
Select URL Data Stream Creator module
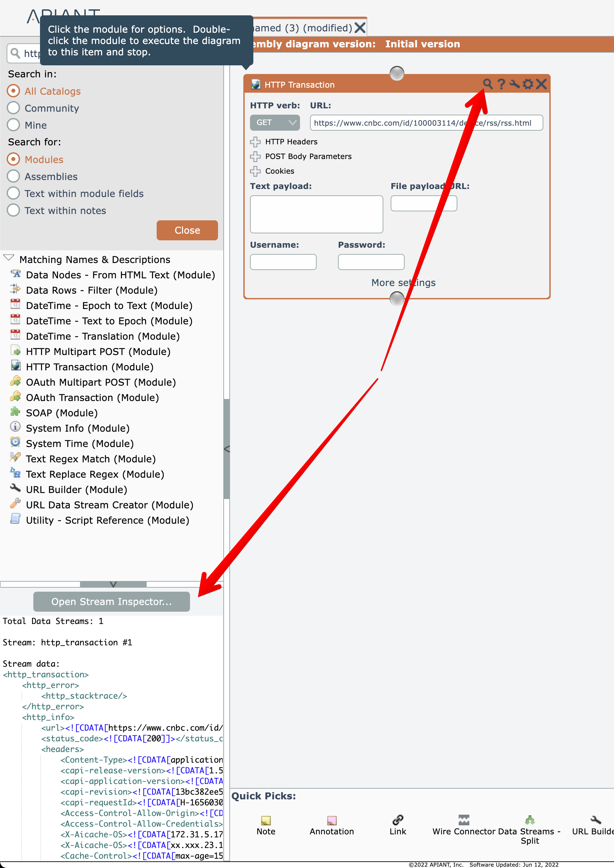point(109,505)
